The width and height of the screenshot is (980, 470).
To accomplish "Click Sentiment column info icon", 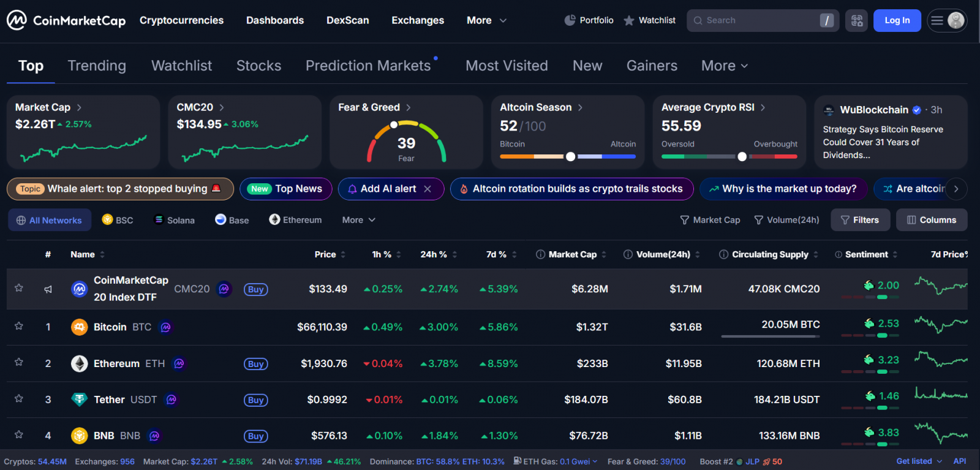I will click(839, 254).
